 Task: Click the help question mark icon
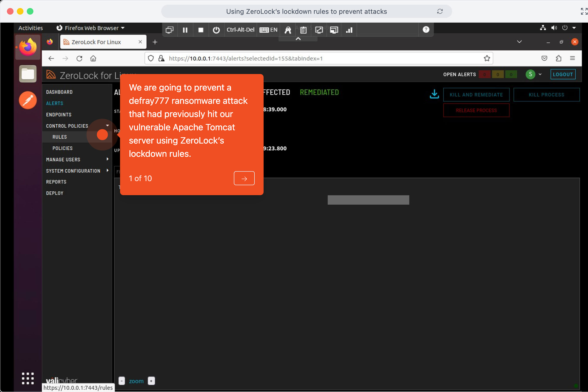[x=426, y=29]
